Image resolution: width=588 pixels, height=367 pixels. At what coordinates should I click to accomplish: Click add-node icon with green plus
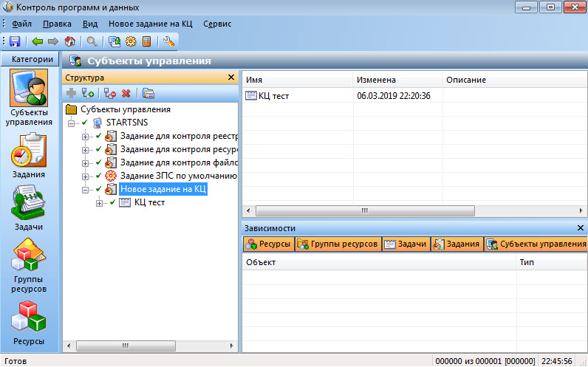pos(88,93)
